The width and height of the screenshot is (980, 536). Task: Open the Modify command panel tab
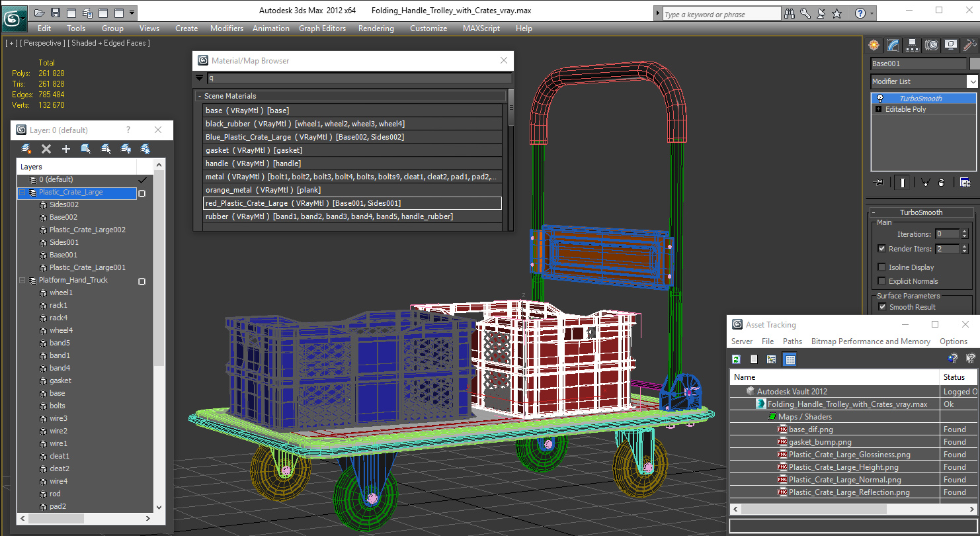coord(893,45)
